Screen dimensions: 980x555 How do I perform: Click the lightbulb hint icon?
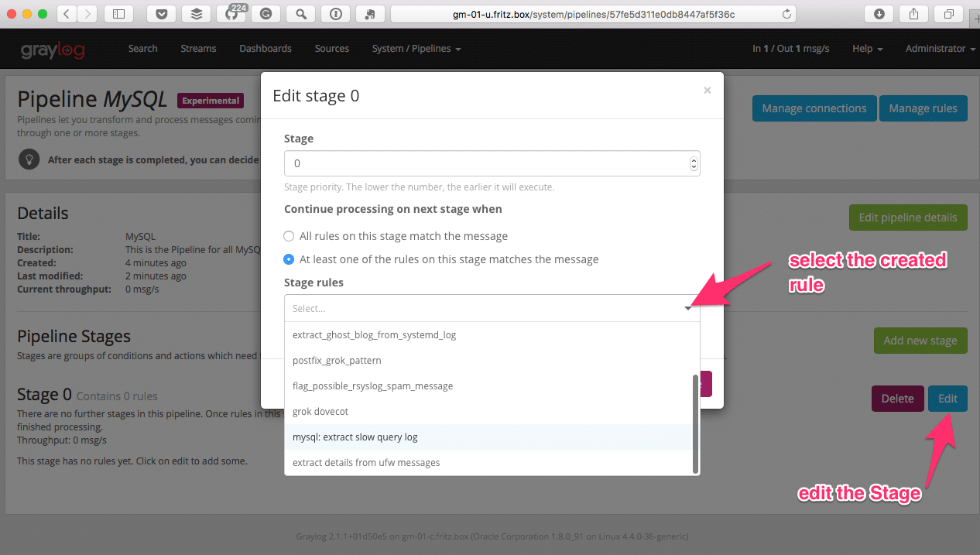(x=29, y=159)
